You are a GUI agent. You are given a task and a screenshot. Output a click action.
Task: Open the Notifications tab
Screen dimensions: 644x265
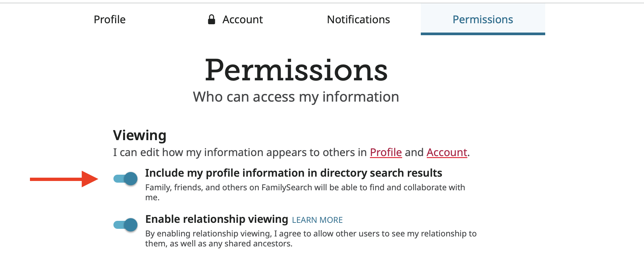point(358,20)
